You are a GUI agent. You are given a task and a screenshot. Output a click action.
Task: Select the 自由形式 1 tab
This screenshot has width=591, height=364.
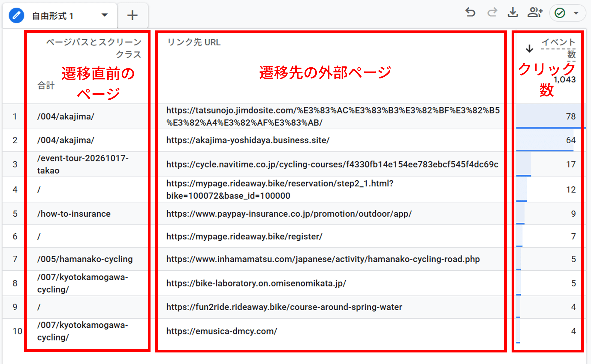click(60, 16)
